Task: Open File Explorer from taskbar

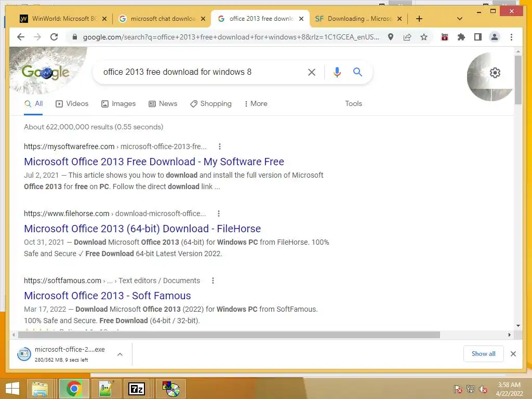Action: point(39,389)
